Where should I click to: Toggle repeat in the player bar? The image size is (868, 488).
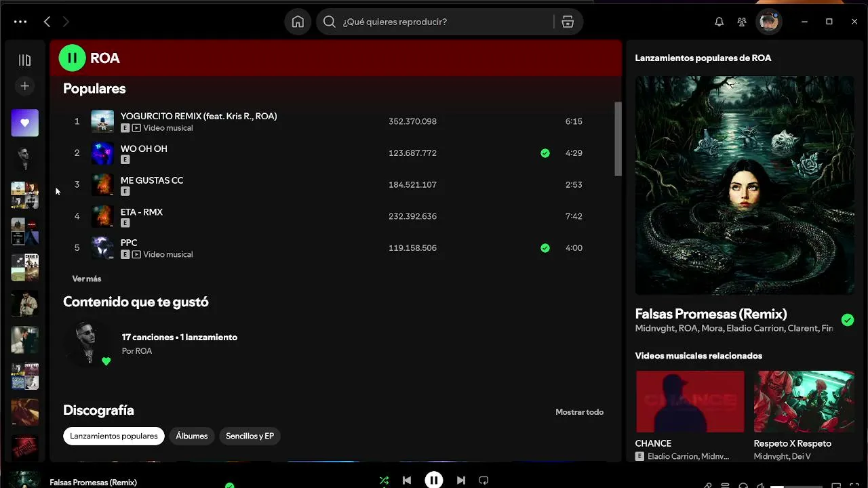coord(484,480)
